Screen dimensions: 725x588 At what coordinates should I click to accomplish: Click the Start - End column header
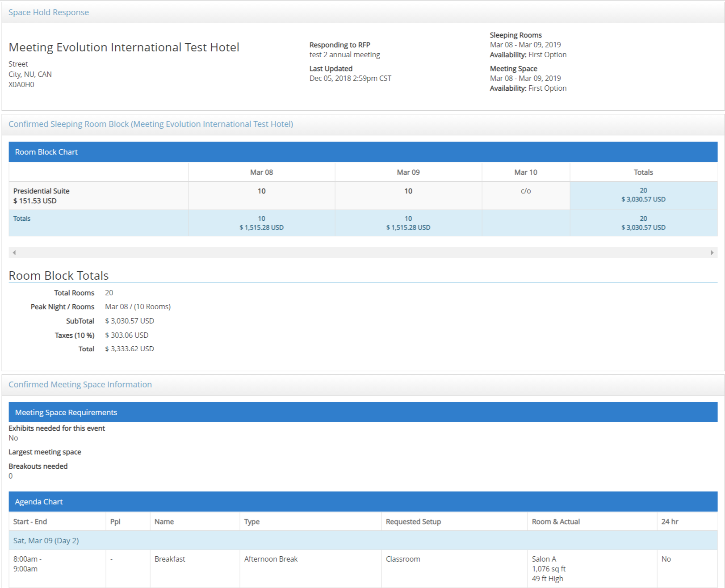point(30,522)
